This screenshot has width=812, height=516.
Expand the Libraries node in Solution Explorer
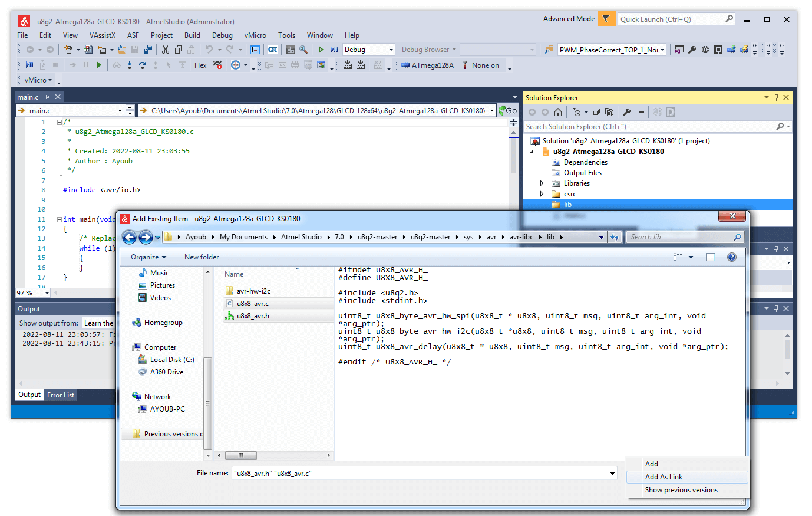coord(542,183)
